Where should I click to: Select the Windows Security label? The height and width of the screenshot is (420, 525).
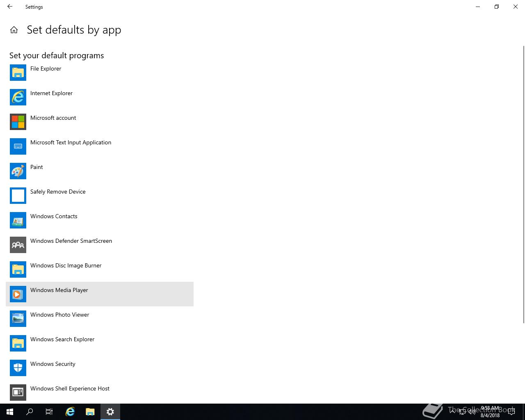53,364
